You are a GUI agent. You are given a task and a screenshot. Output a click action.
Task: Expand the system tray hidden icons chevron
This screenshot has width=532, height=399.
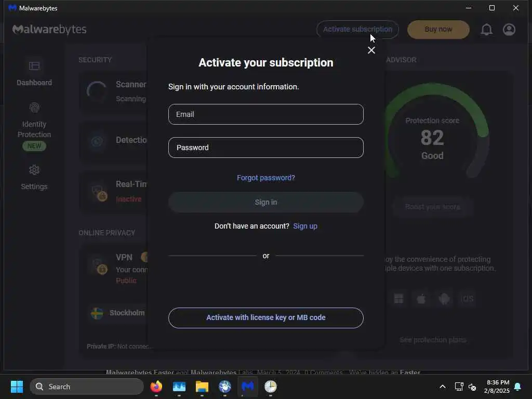(x=443, y=387)
